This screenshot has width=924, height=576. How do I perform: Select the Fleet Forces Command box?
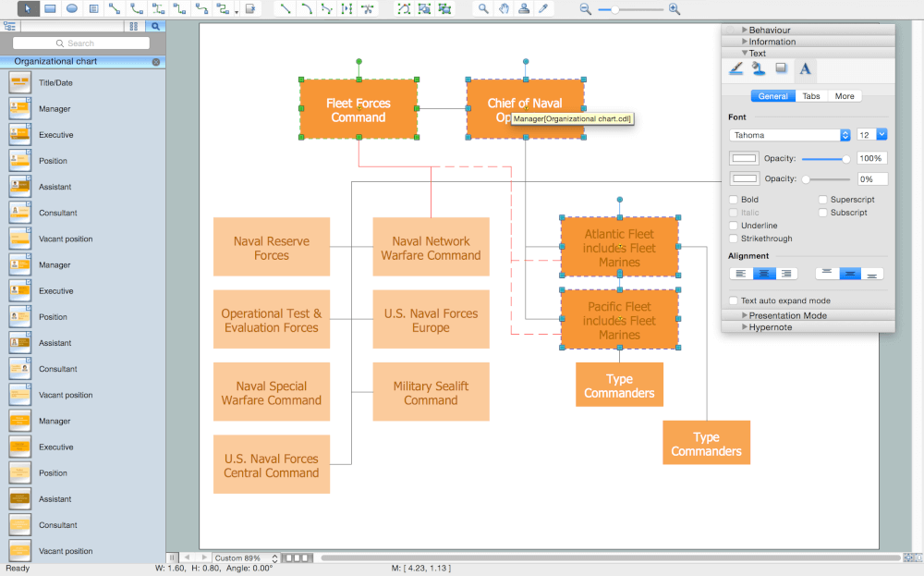(x=359, y=109)
